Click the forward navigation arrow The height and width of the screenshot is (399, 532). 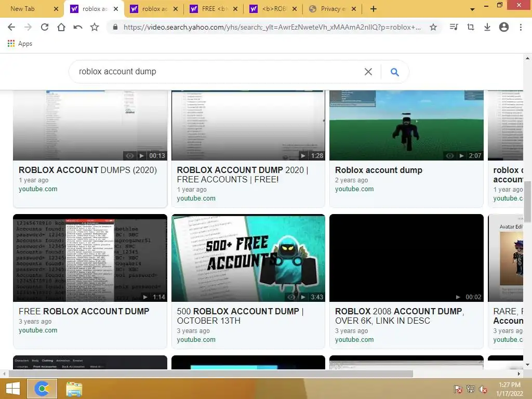(28, 27)
